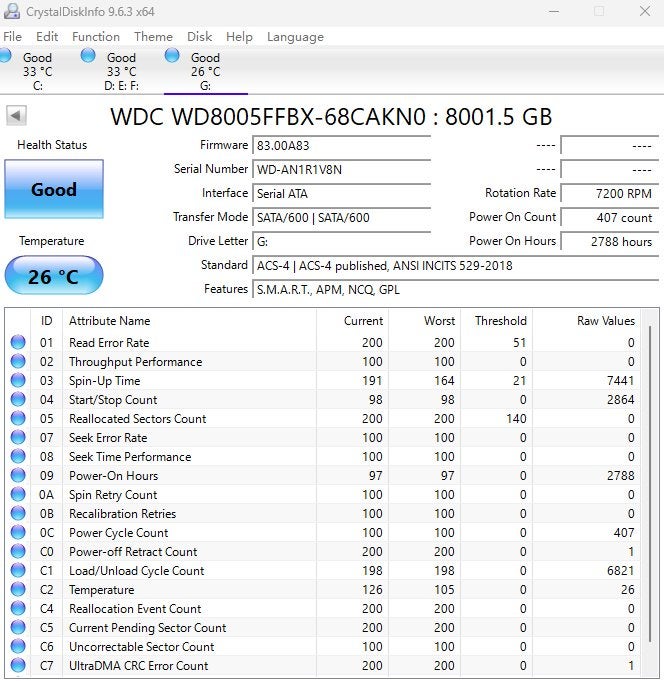Click the Raw Values column header

pyautogui.click(x=586, y=321)
